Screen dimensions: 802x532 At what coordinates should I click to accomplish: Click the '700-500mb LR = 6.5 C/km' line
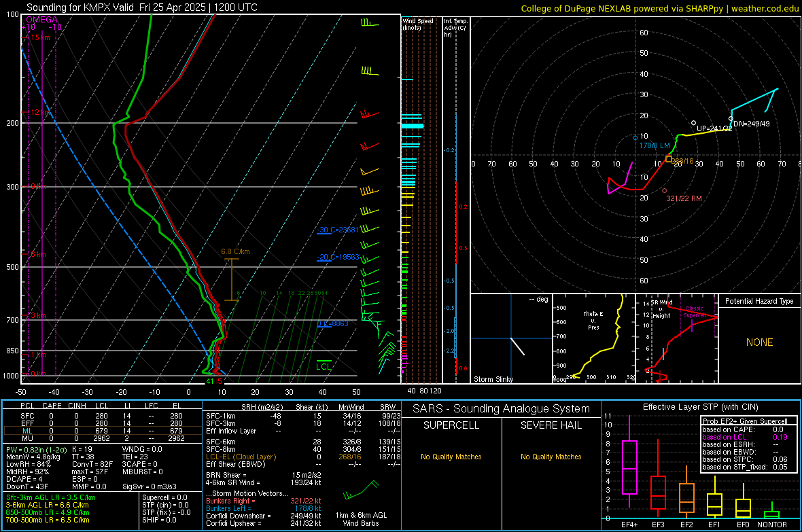48,520
